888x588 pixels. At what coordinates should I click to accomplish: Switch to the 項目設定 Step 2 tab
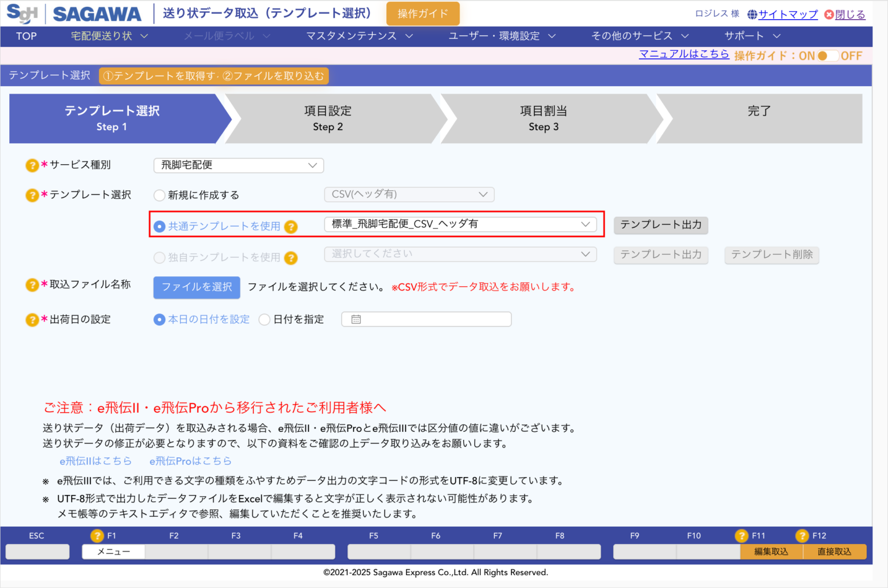click(328, 118)
